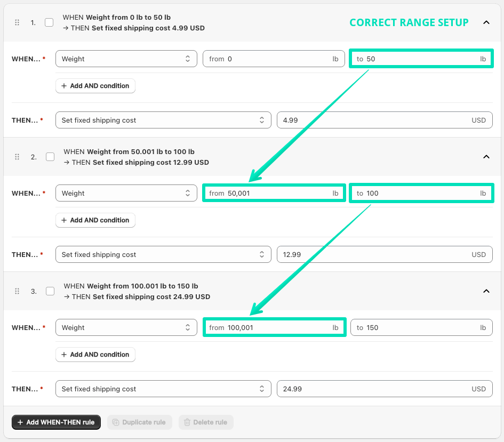Click the copy icon on Duplicate rule button
504x442 pixels.
tap(116, 422)
